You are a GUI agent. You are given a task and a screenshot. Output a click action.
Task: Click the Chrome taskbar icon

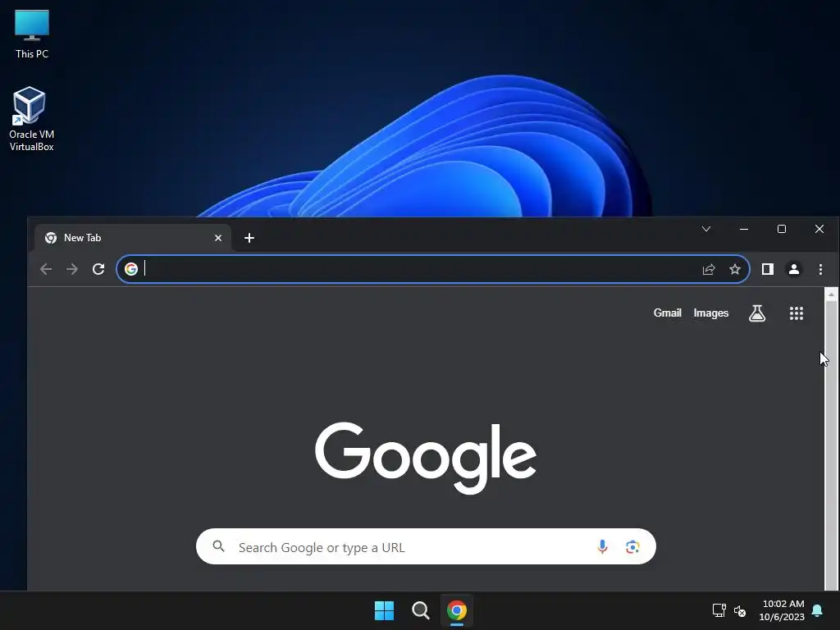(456, 610)
